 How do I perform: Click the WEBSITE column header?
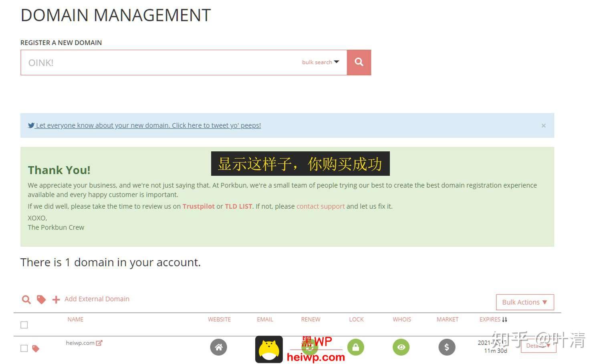click(x=219, y=319)
